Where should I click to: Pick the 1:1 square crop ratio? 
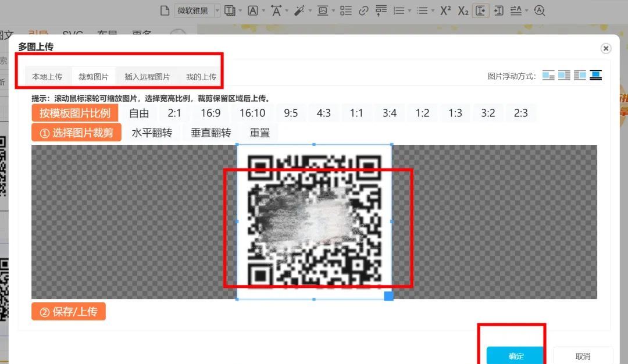pyautogui.click(x=356, y=113)
